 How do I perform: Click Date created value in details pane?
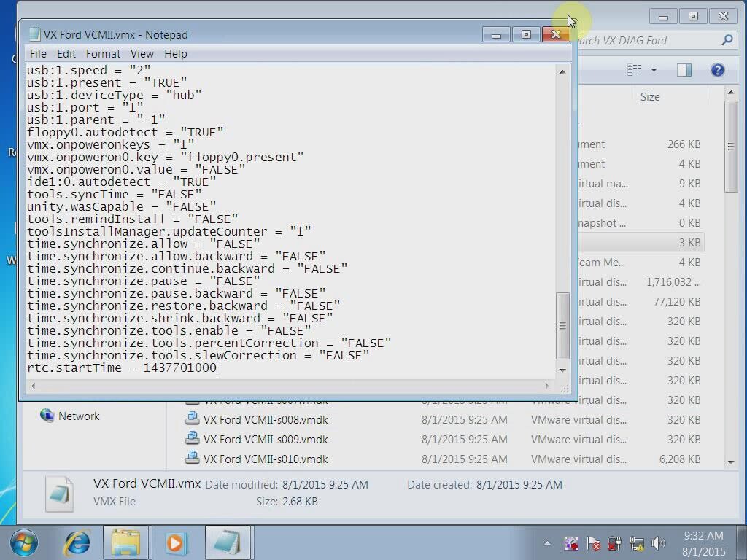pos(519,485)
